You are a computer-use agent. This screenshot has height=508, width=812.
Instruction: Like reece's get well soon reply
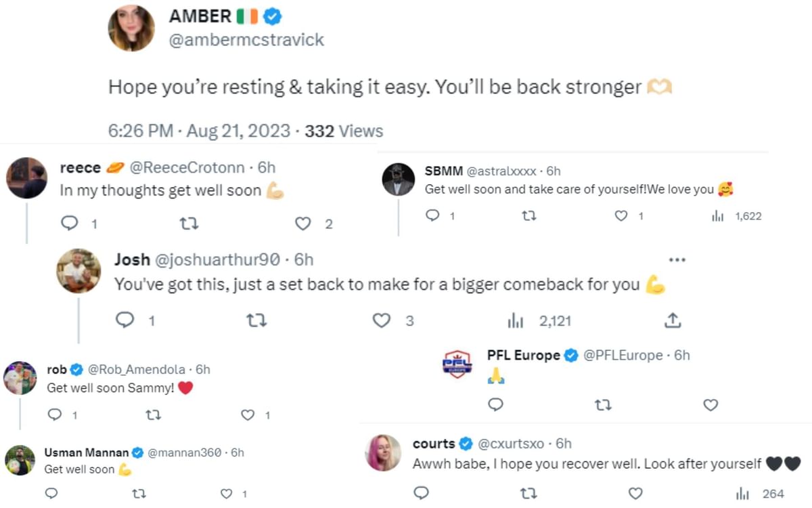pos(304,224)
